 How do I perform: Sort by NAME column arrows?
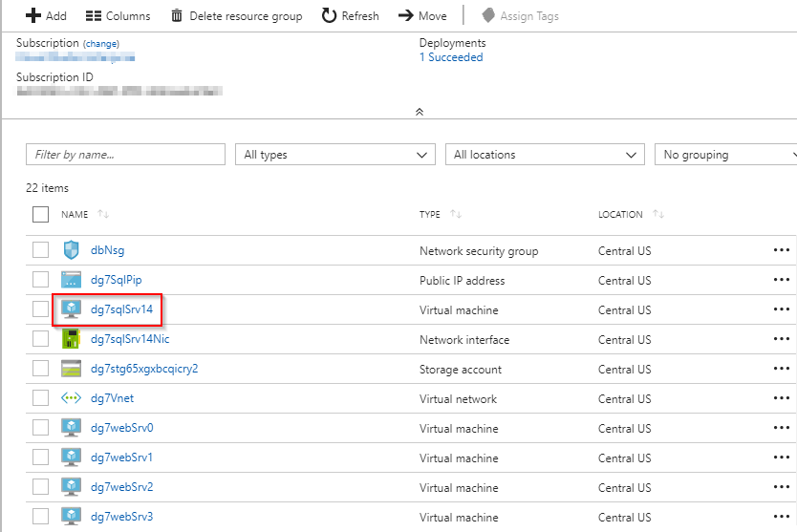103,215
